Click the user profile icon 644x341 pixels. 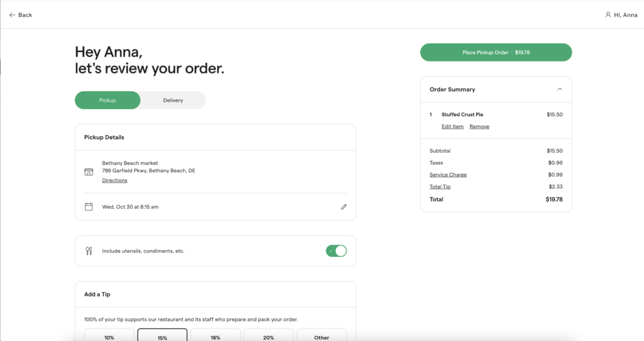(x=608, y=14)
